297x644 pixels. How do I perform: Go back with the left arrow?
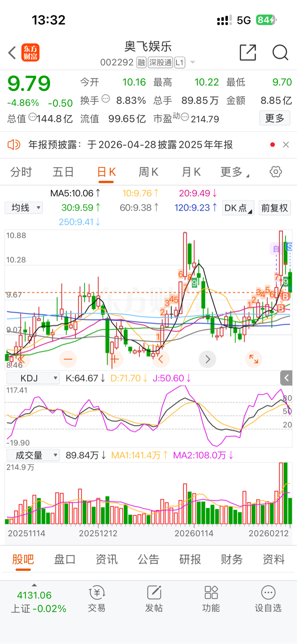click(12, 53)
